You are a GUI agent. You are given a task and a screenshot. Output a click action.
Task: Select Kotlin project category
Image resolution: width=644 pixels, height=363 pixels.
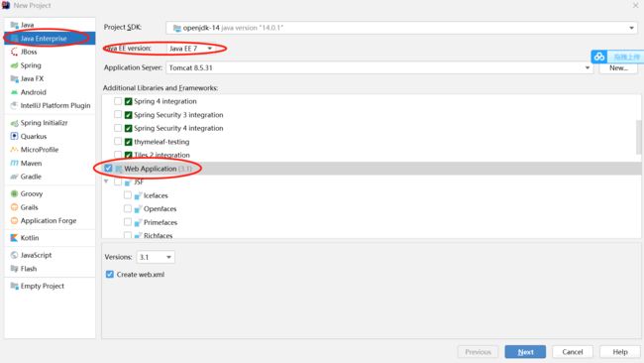[x=50, y=238]
